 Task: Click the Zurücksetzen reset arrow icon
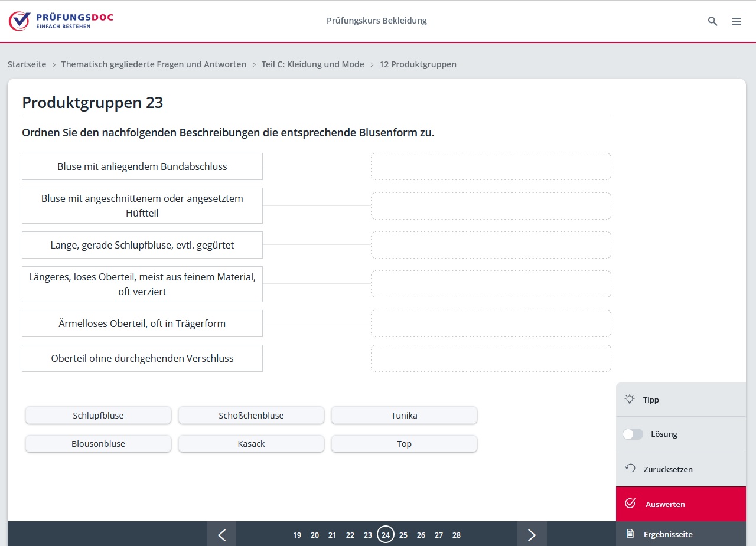(630, 469)
